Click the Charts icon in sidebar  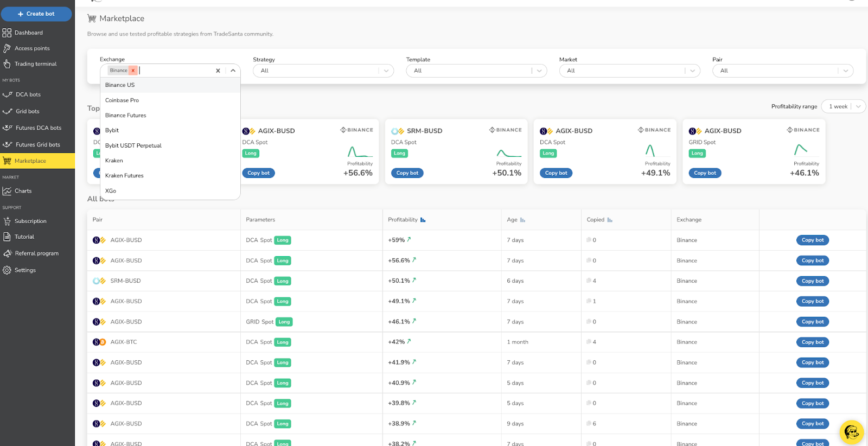pos(7,191)
